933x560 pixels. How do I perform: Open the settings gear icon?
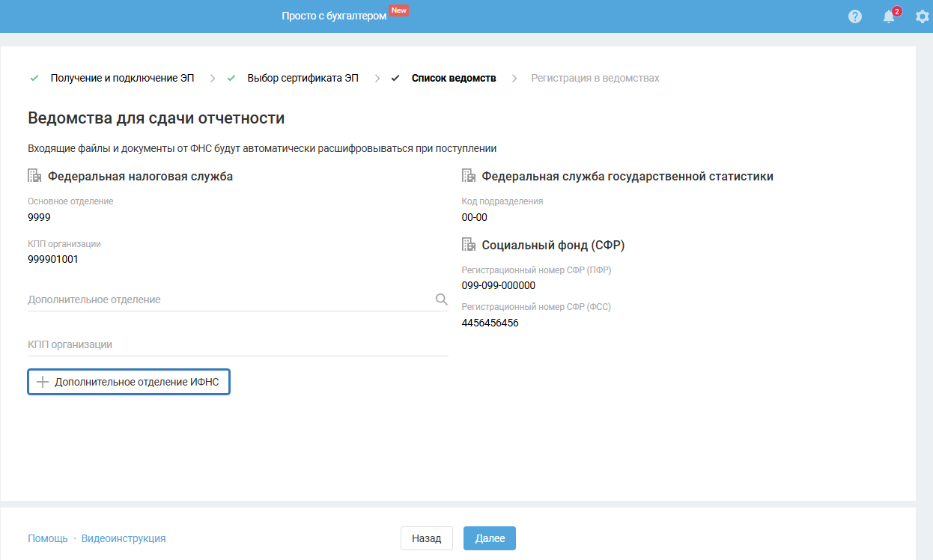pos(923,16)
